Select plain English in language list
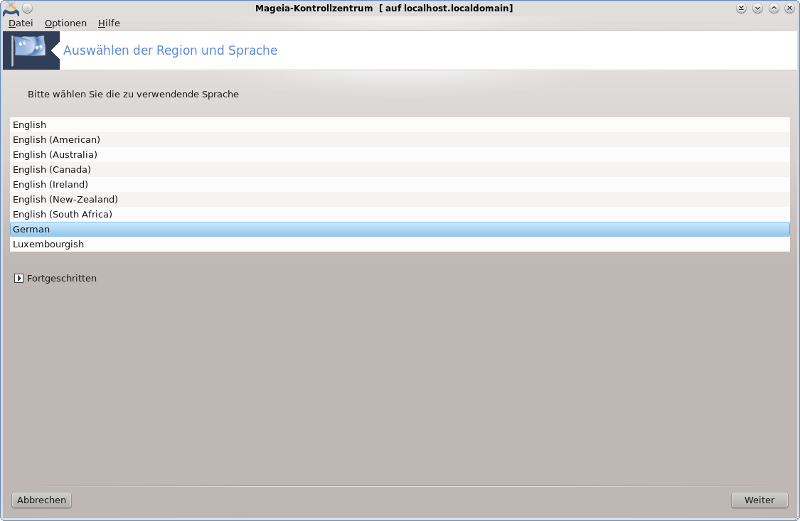Screen dimensions: 800x521 399,125
